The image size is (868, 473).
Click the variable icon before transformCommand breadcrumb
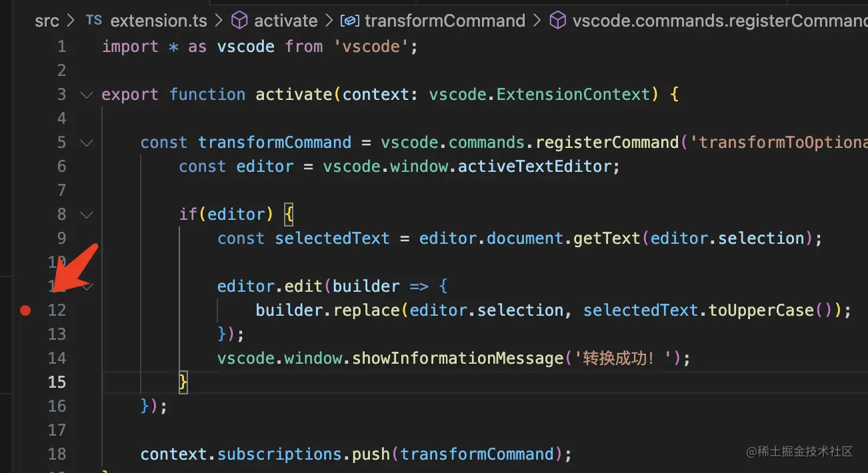[349, 21]
